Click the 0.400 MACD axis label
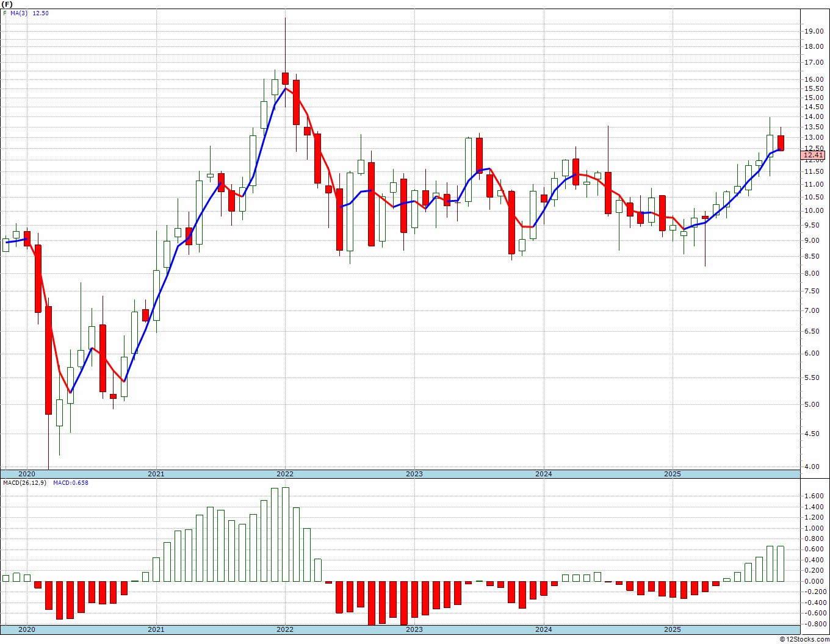The width and height of the screenshot is (830, 644). tap(814, 560)
